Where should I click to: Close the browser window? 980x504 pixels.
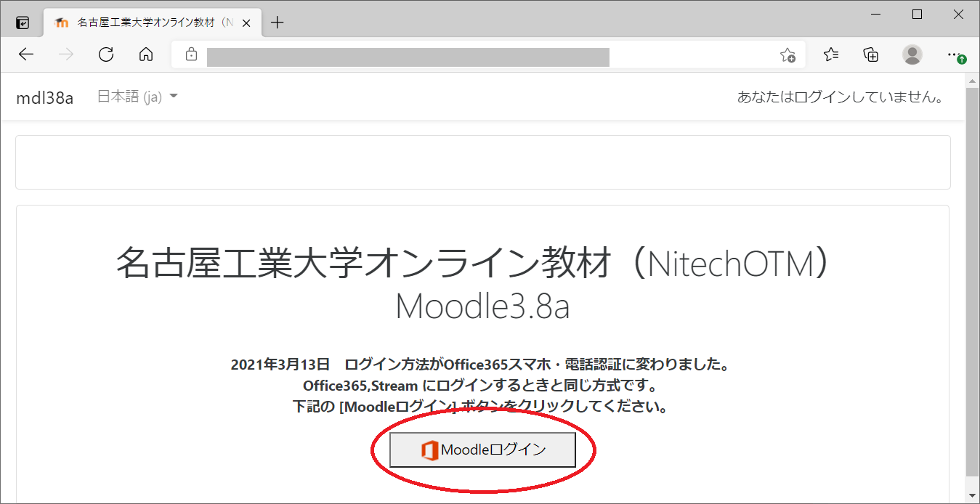coord(958,15)
